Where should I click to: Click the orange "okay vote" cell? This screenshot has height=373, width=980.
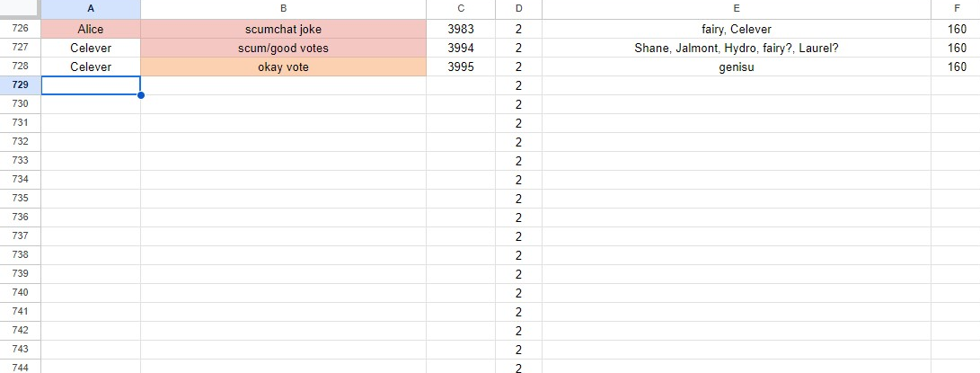point(283,67)
